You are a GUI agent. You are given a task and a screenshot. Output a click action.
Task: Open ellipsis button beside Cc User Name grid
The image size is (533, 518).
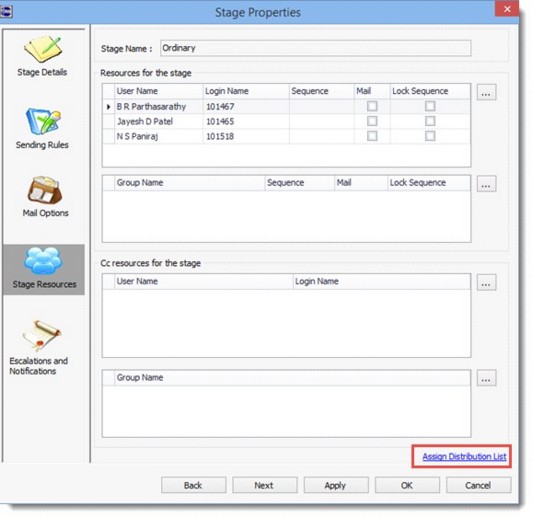486,282
